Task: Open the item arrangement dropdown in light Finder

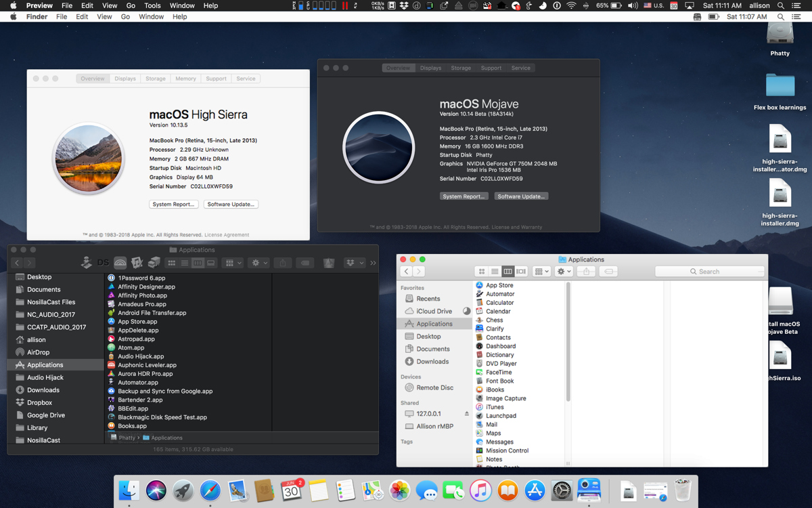Action: (541, 272)
